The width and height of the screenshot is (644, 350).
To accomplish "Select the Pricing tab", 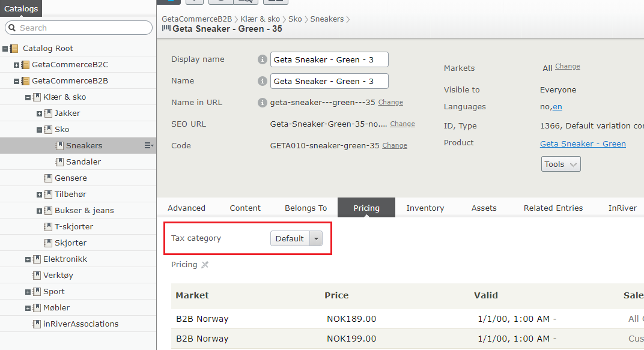I will (x=366, y=208).
